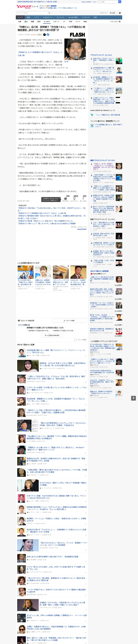Click the 新しい視点 exclamation reaction
Viewport: 138px width, 644px height.
pyautogui.click(x=83, y=198)
